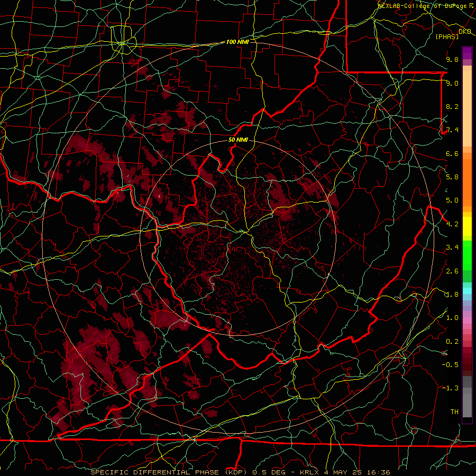Click the 4.2 value on color scale
Viewport: 476px width, 476px height.
452,224
